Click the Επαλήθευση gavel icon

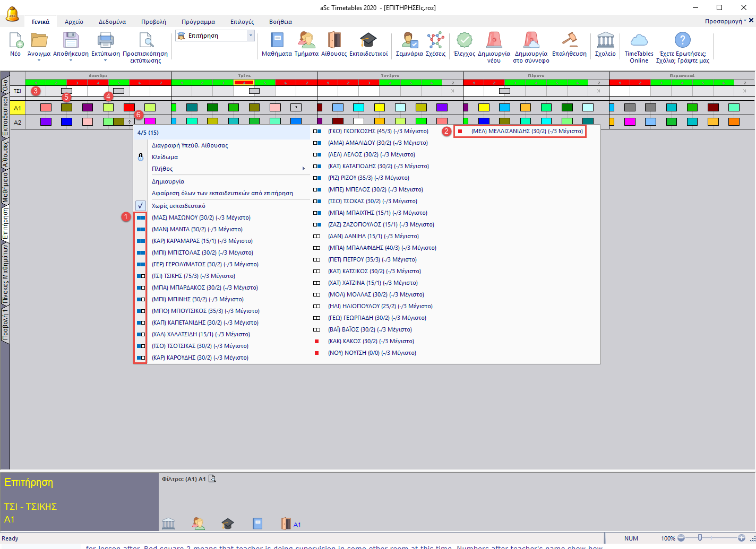(569, 41)
